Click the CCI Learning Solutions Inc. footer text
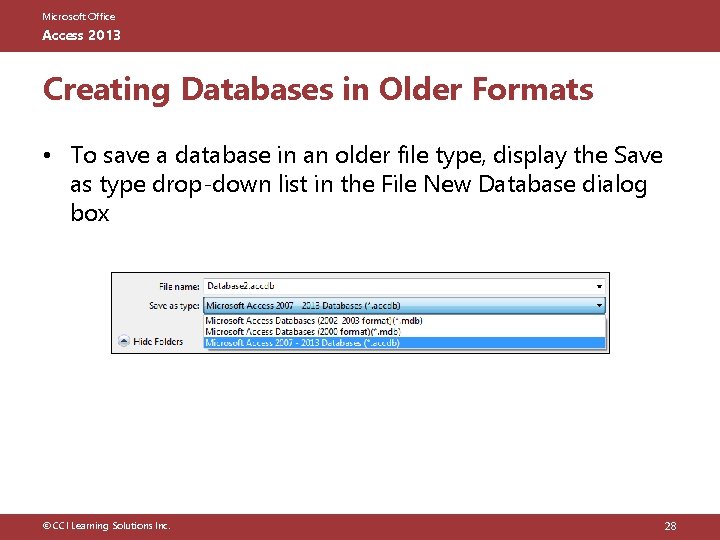 click(x=106, y=526)
